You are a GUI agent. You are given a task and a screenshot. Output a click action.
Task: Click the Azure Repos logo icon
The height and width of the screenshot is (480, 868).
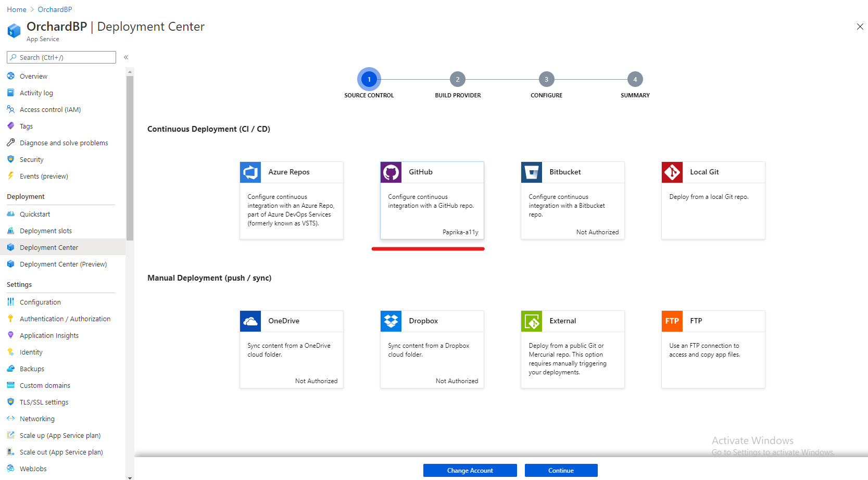click(250, 172)
